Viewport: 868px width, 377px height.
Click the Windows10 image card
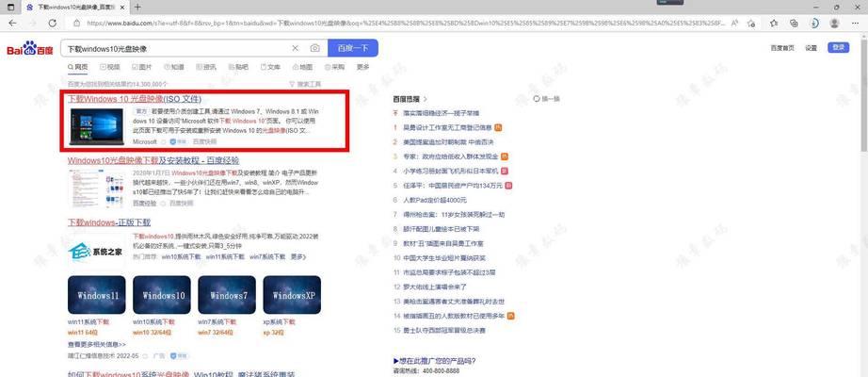point(162,295)
